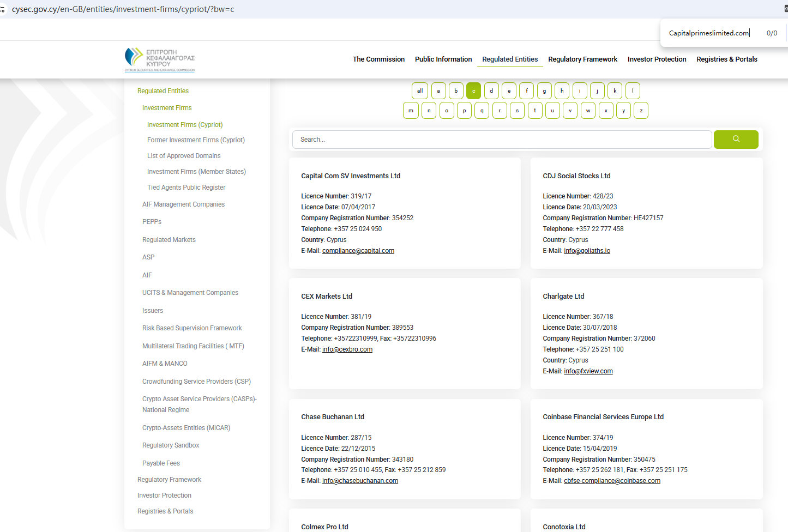Viewport: 788px width, 532px height.
Task: Open Former Investment Firms (Cypriot) sidebar link
Action: point(196,140)
